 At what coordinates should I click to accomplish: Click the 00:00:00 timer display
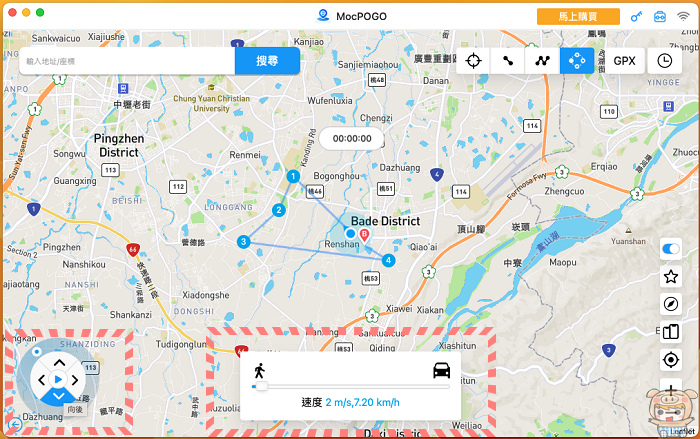[x=352, y=138]
